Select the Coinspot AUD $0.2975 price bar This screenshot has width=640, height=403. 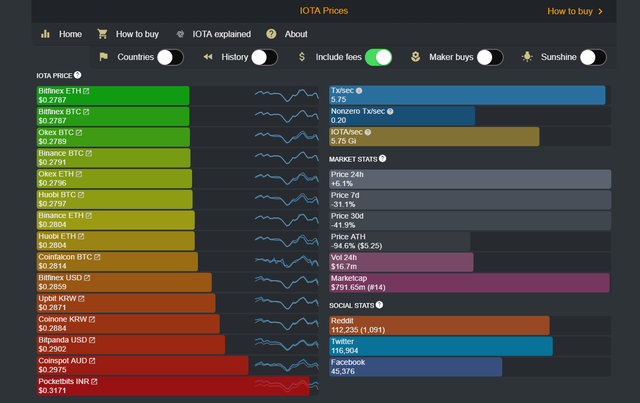(142, 365)
